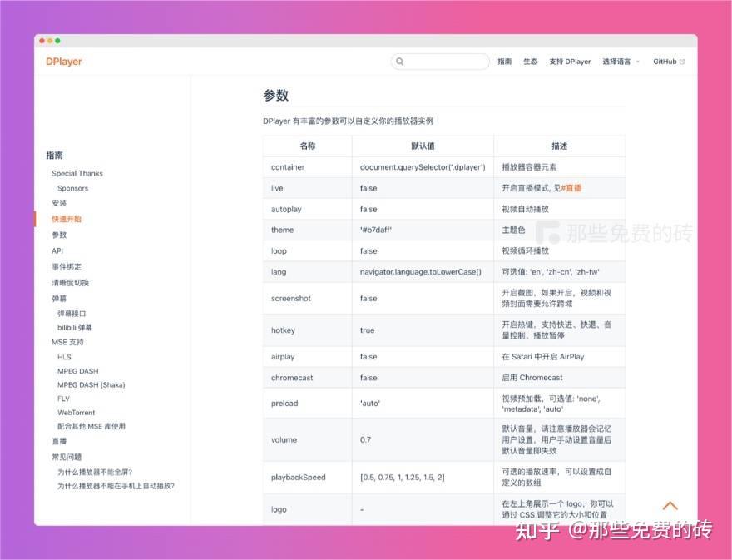This screenshot has height=560, width=732.
Task: Click the DPlayer logo
Action: (63, 62)
